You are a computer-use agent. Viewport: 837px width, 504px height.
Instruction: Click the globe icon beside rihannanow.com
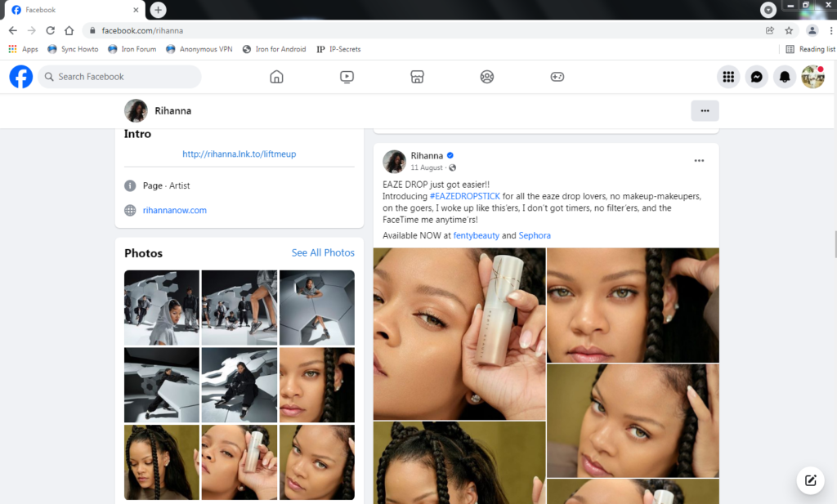coord(130,210)
